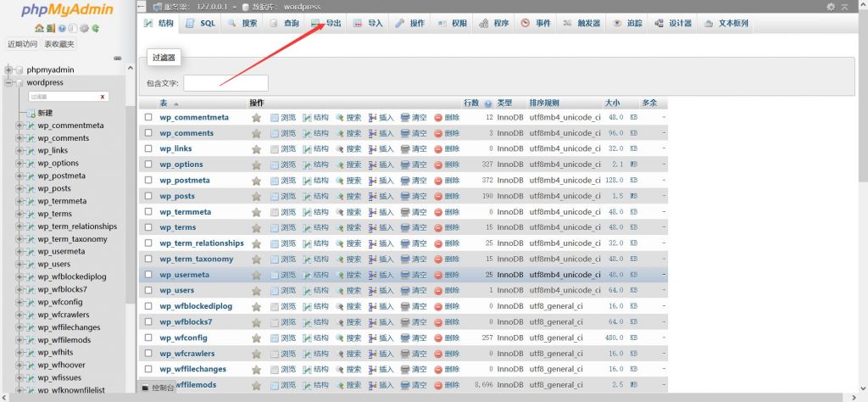
Task: Expand wp_wfhits tree entry
Action: pos(19,353)
